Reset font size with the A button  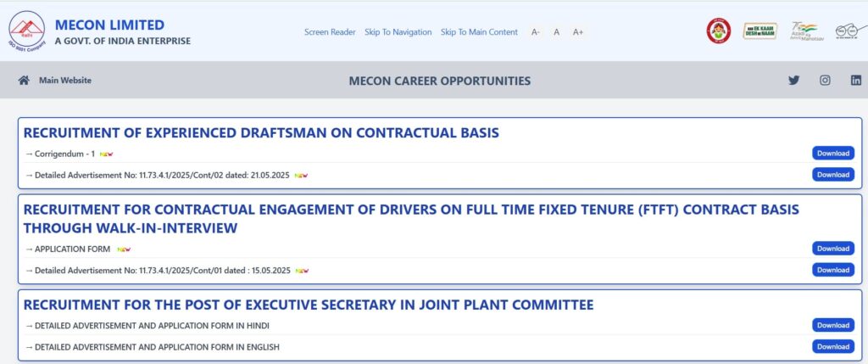coord(556,32)
